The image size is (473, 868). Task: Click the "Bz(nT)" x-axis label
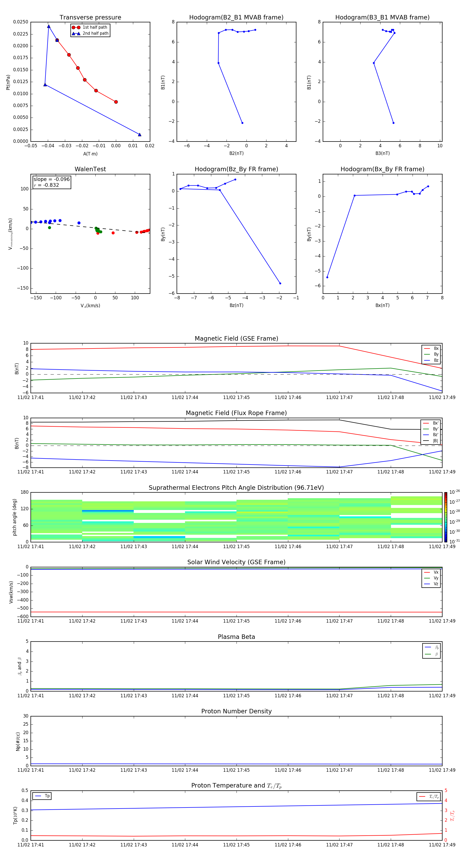coord(236,305)
